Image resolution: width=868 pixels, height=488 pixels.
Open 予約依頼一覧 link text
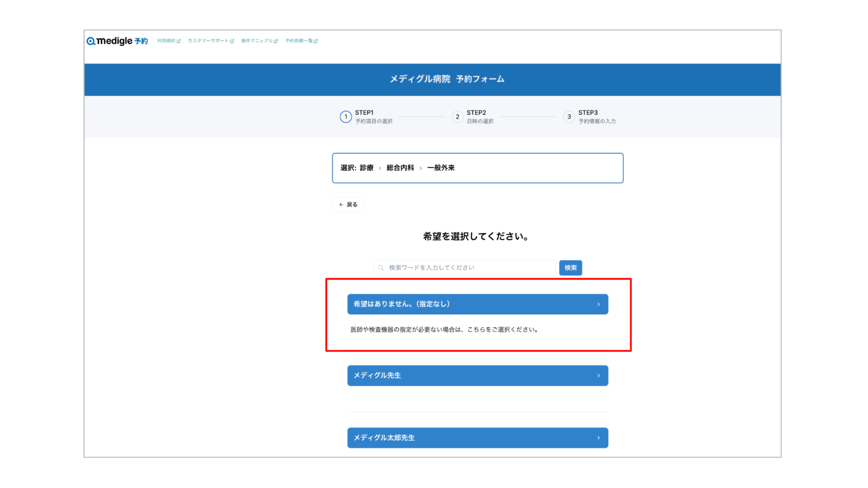[x=298, y=41]
